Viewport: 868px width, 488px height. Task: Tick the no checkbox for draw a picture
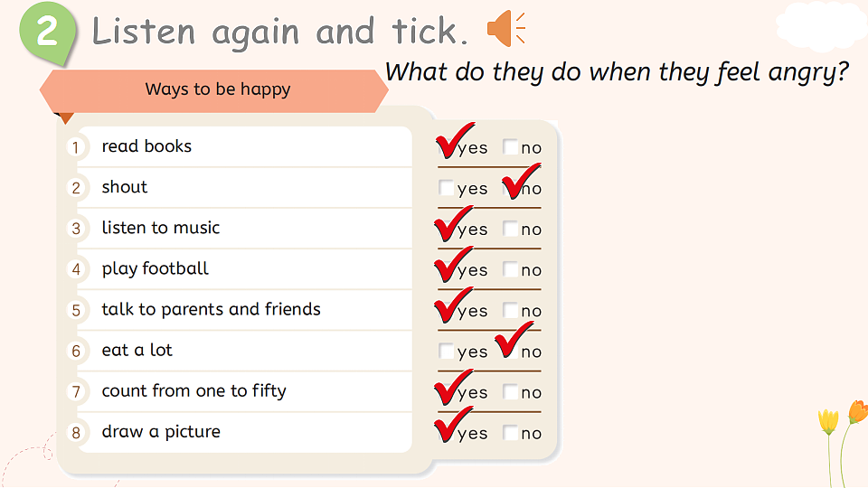pyautogui.click(x=510, y=433)
